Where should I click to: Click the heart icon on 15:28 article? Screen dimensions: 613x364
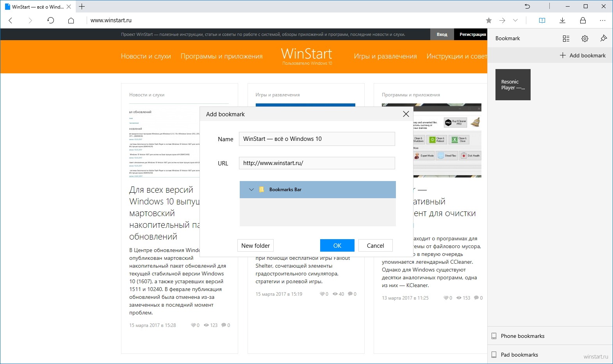193,325
